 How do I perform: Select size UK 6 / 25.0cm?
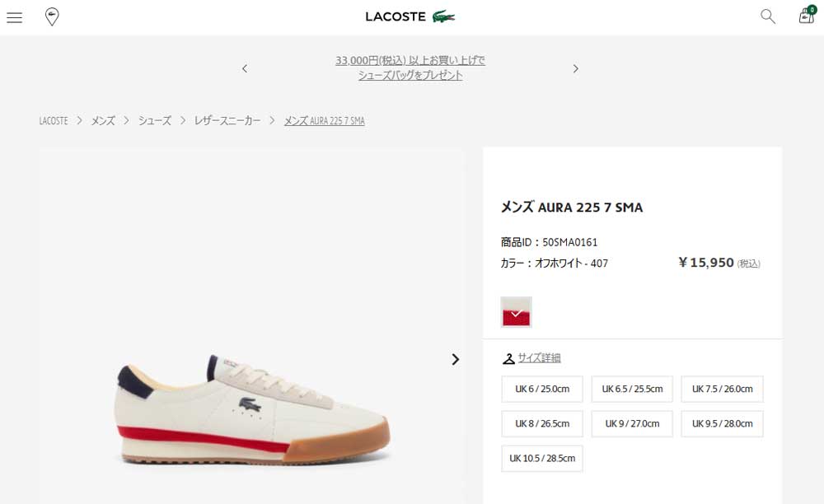[542, 389]
